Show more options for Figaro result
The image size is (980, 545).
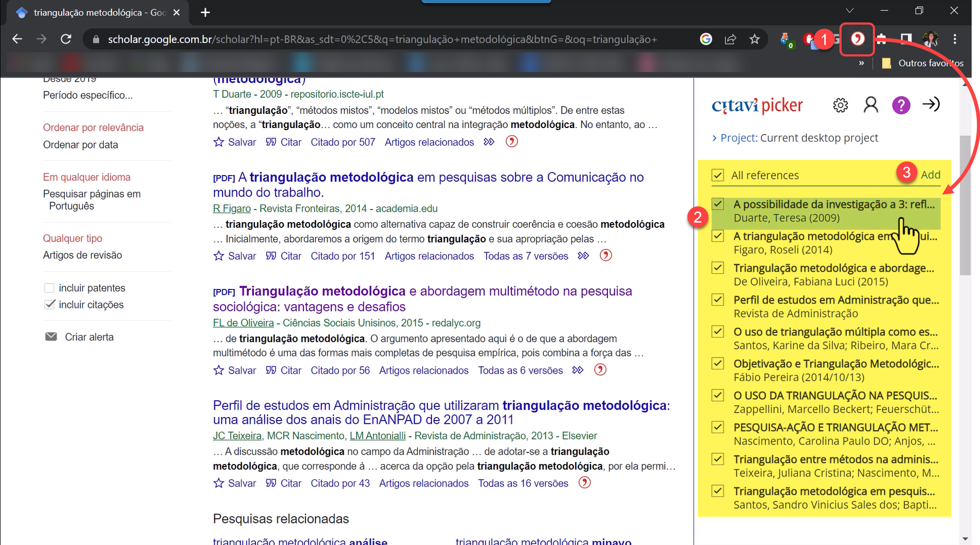(584, 256)
